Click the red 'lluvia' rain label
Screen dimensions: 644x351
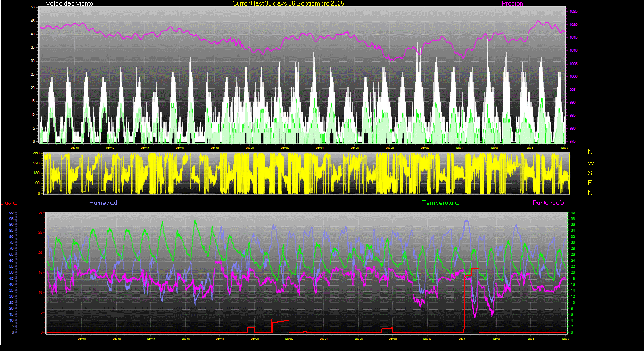[9, 203]
